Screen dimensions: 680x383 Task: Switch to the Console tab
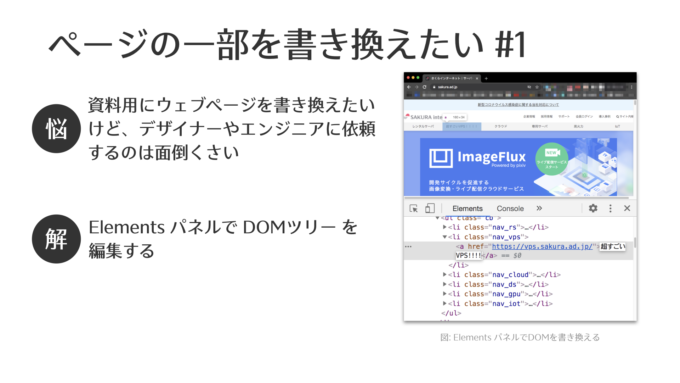point(510,209)
